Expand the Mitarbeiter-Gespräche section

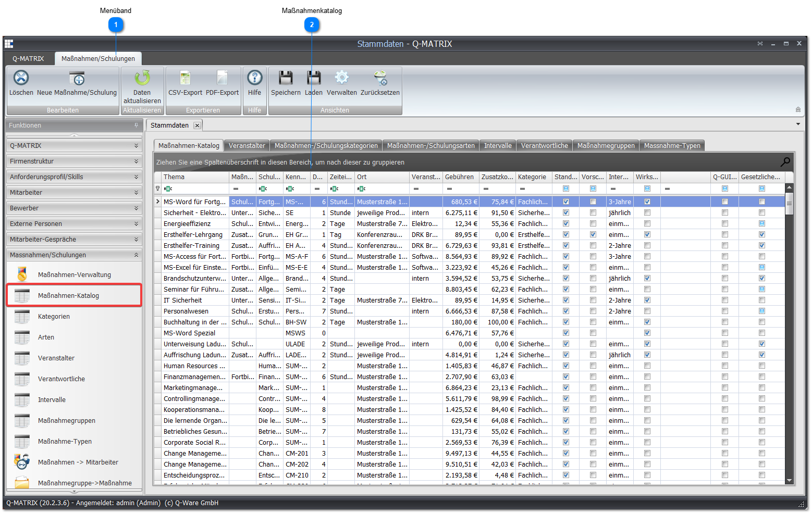tap(75, 239)
